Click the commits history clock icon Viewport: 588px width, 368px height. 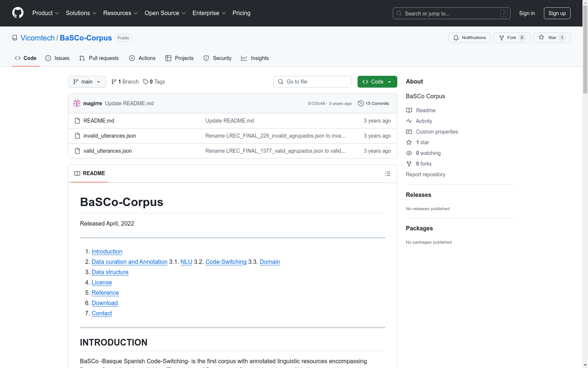tap(361, 103)
